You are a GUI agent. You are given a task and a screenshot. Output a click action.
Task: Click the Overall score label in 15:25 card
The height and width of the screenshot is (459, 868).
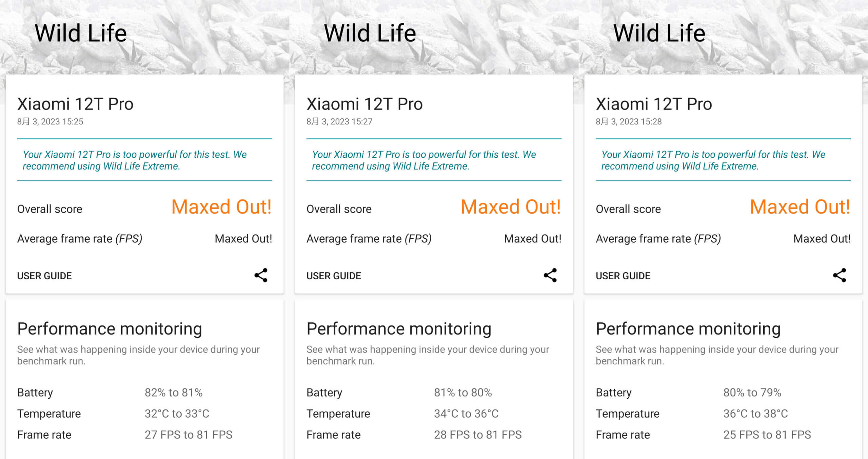coord(50,209)
